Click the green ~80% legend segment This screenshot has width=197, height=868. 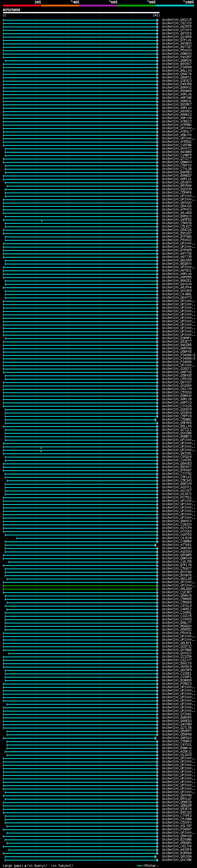137,6
